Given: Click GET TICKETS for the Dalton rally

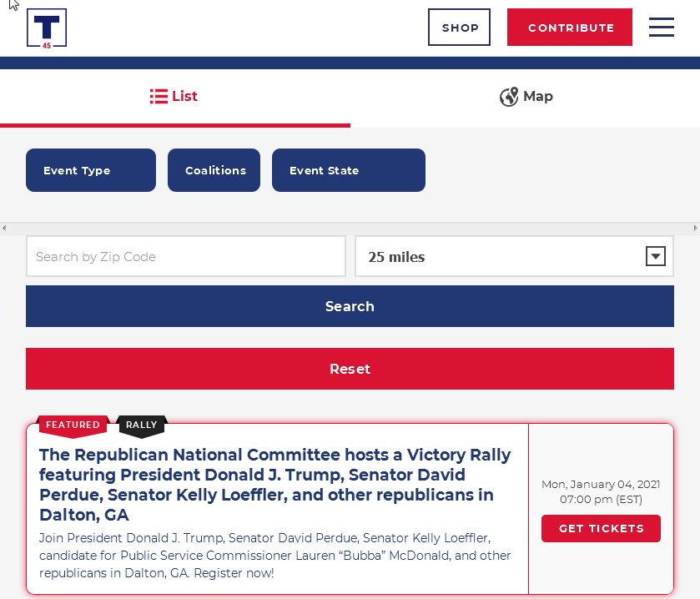Looking at the screenshot, I should click(601, 528).
